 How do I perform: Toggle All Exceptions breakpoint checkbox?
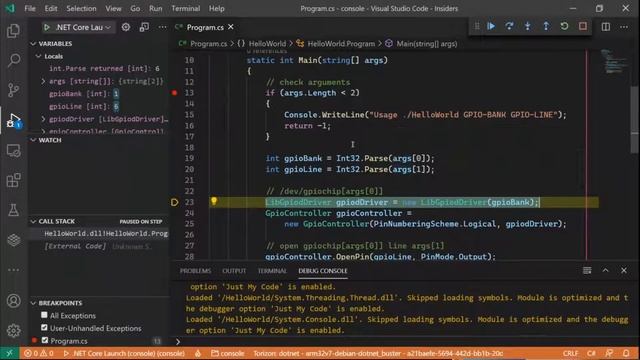(x=44, y=315)
